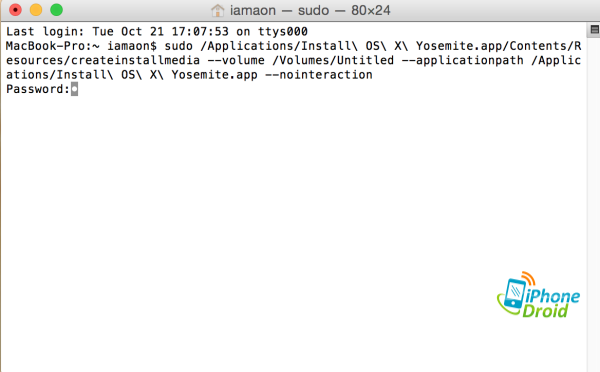Click the iPhone Droid logo watermark
Viewport: 600px width, 372px height.
point(538,295)
